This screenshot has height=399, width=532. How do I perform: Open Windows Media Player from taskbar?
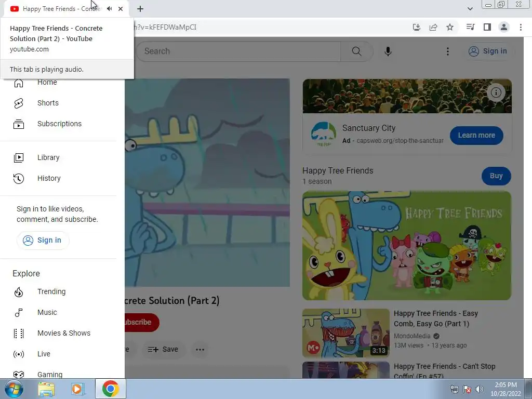point(77,389)
